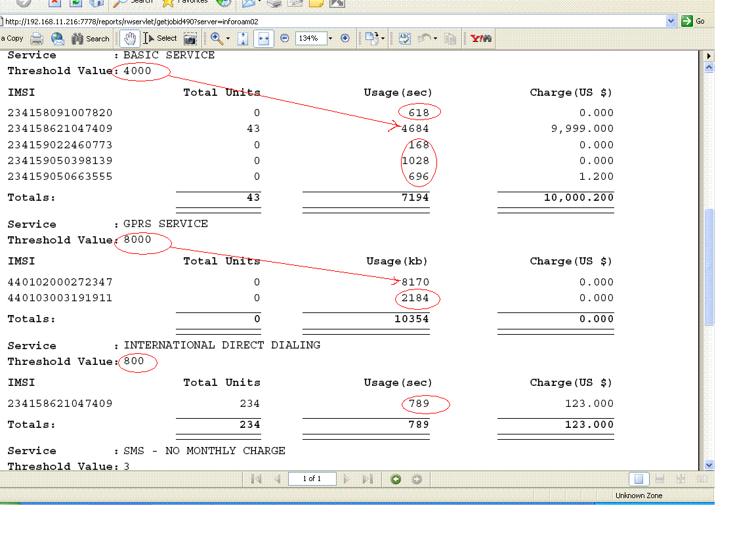756x550 pixels.
Task: Click the spell check ABC icon
Action: click(x=405, y=39)
